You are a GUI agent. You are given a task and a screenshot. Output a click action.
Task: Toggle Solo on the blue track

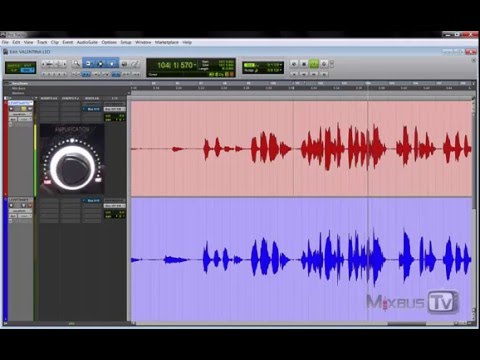tap(24, 206)
